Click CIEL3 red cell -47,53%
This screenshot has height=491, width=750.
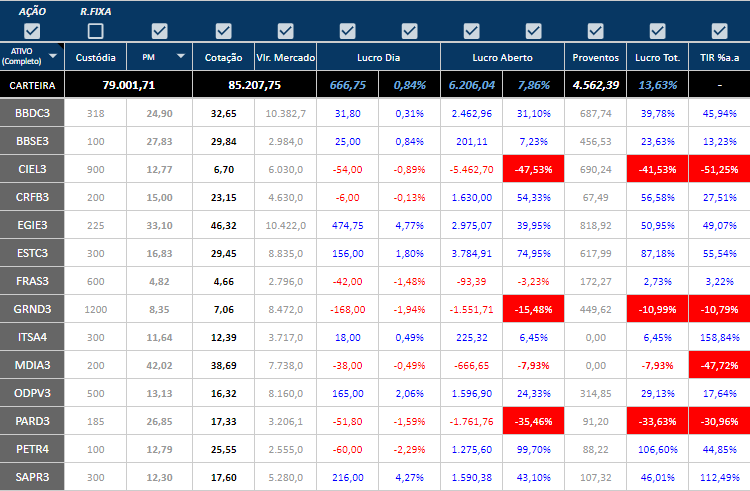pyautogui.click(x=533, y=169)
